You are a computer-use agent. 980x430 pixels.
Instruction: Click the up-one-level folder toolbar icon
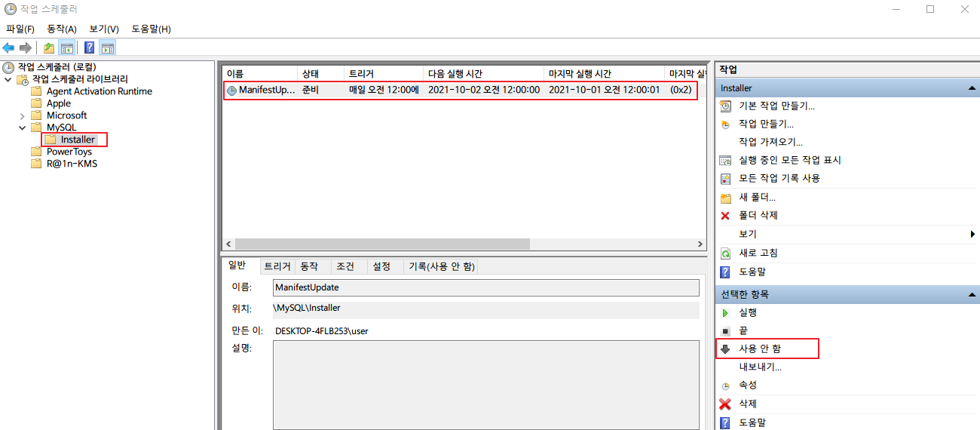pos(49,48)
